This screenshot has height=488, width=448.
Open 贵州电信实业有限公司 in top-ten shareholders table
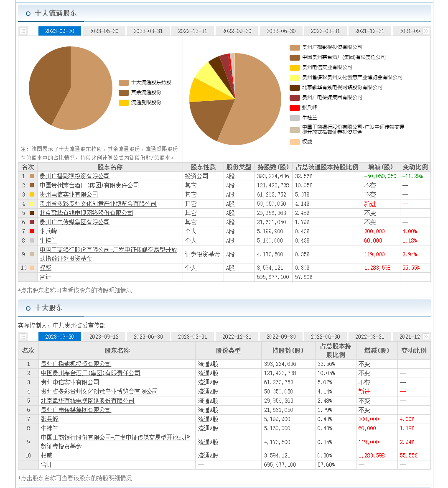pyautogui.click(x=70, y=382)
